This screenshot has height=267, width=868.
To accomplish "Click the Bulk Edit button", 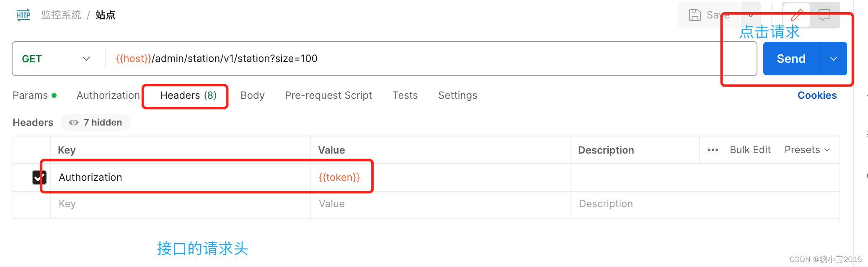I will (x=750, y=150).
